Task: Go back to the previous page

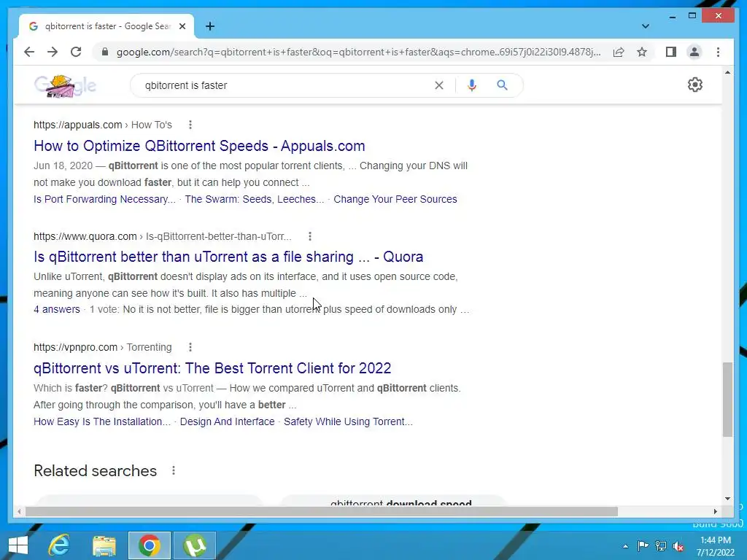Action: pyautogui.click(x=29, y=52)
